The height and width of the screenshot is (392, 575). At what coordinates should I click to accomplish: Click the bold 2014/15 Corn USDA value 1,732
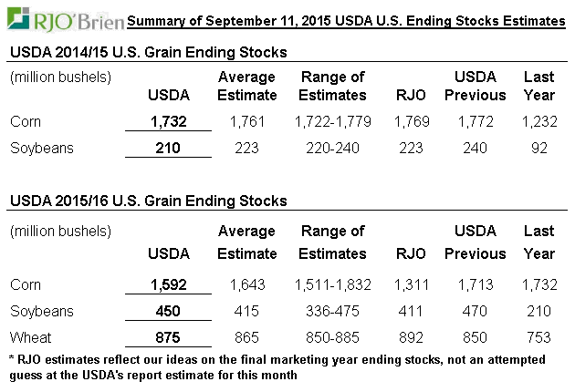pos(169,121)
